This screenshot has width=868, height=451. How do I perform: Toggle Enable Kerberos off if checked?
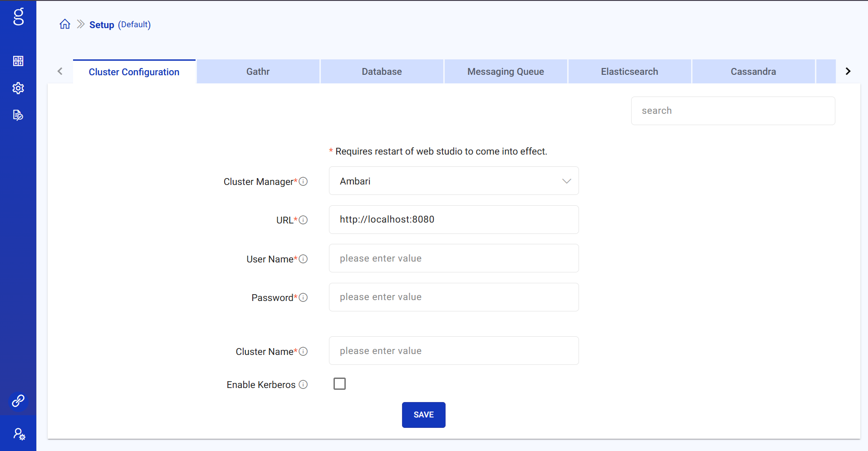pyautogui.click(x=339, y=383)
